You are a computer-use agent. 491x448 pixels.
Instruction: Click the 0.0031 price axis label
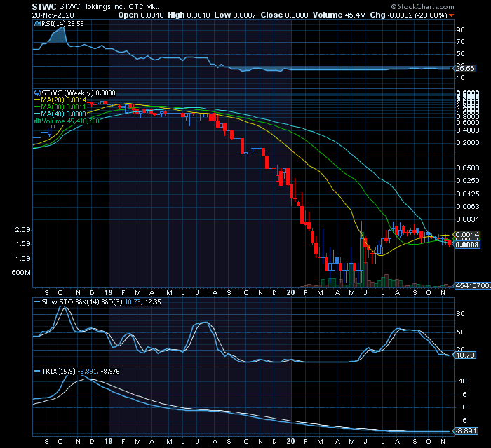468,219
